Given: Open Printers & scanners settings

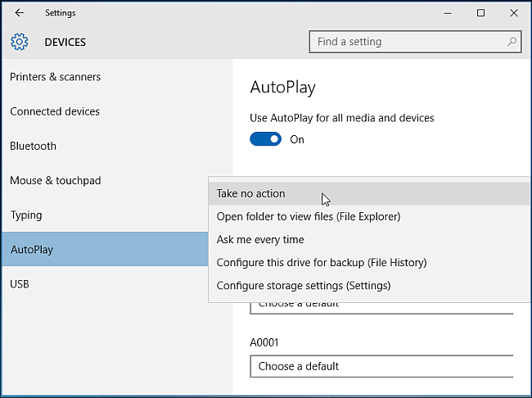Looking at the screenshot, I should pyautogui.click(x=56, y=77).
